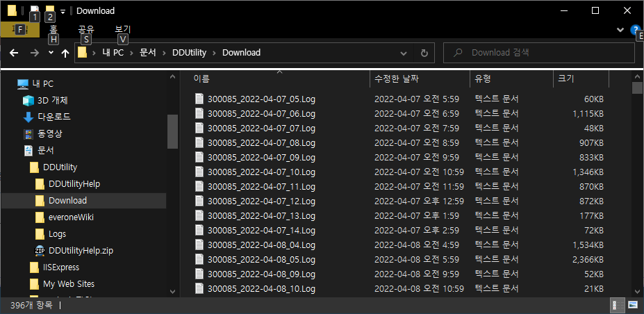Select the everoneWiki folder in tree
644x314 pixels.
(71, 217)
